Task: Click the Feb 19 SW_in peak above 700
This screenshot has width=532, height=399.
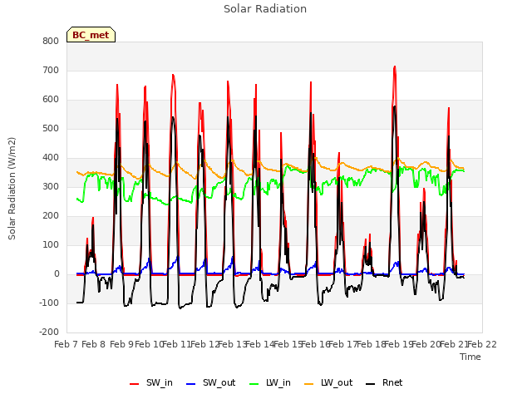Action: coord(395,66)
